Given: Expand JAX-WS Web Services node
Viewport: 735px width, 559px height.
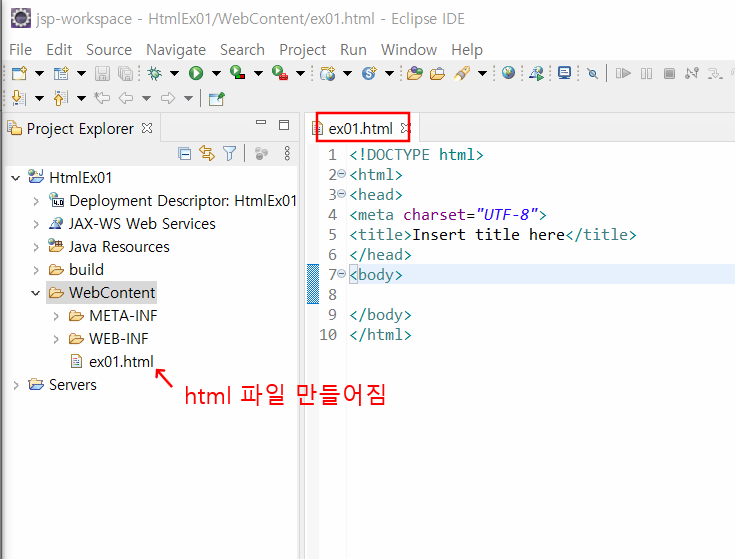Looking at the screenshot, I should click(x=36, y=224).
